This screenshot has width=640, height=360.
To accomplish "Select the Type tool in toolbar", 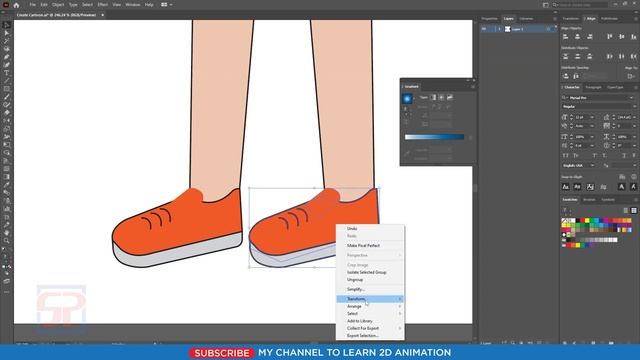I will (x=7, y=73).
